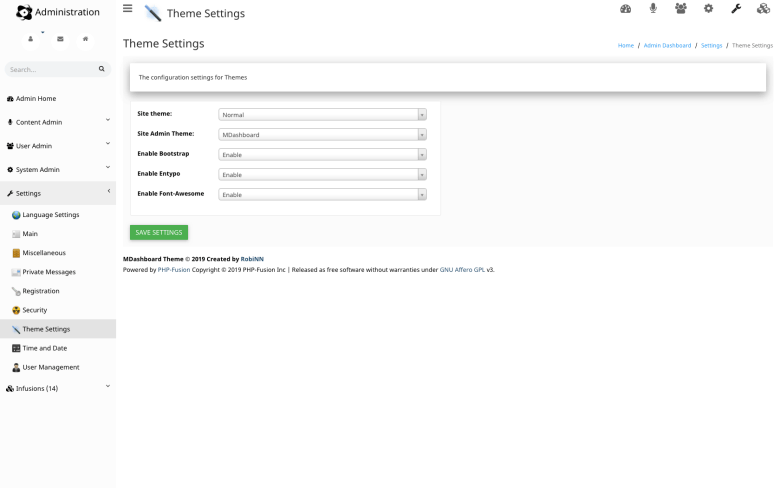Click the microphone icon in top bar
Viewport: 774px width, 488px height.
click(653, 10)
